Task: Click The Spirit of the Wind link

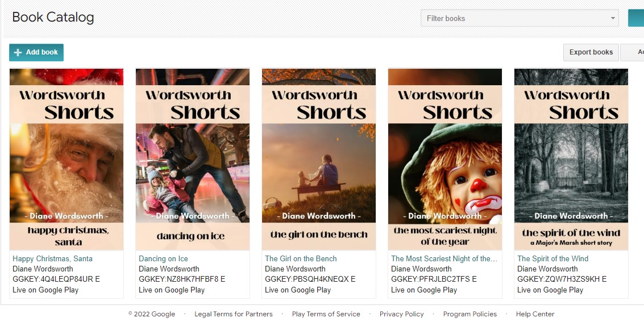Action: [552, 258]
